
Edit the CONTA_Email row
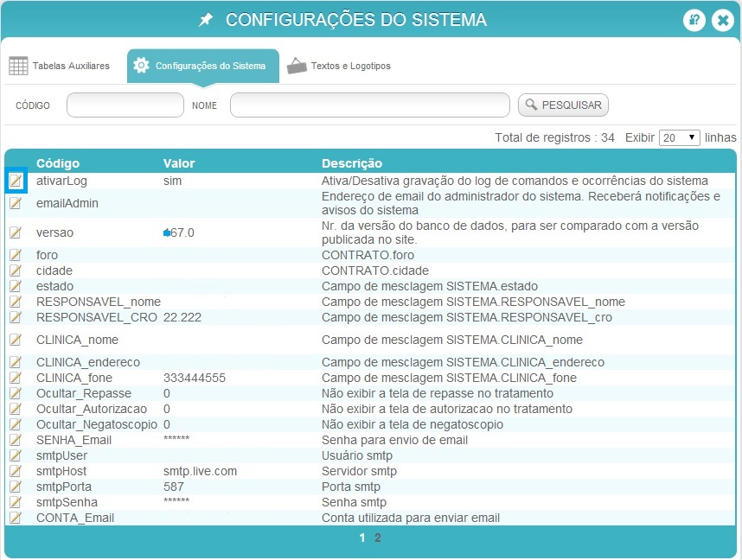(x=16, y=518)
